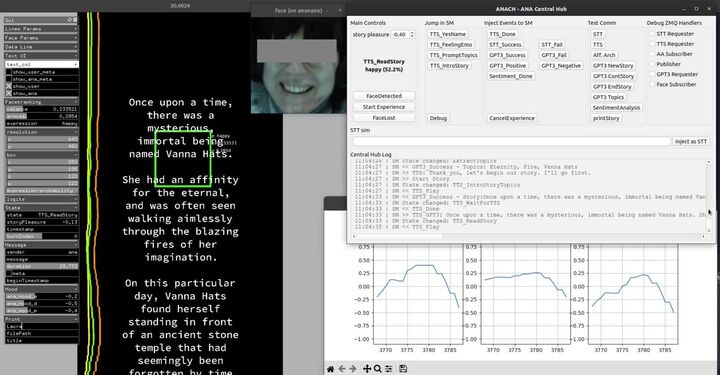Click the printStory button

click(x=606, y=118)
